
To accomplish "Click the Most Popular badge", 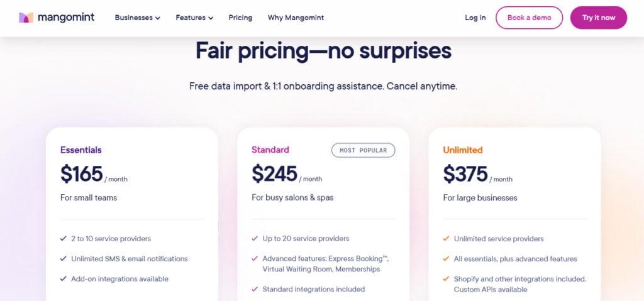I will click(x=363, y=150).
